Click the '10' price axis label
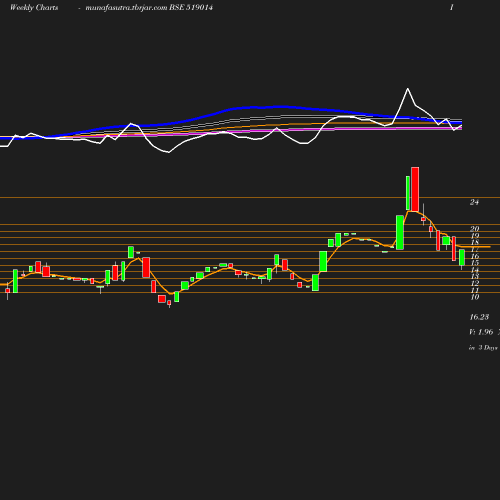500x500 pixels. pos(475,297)
